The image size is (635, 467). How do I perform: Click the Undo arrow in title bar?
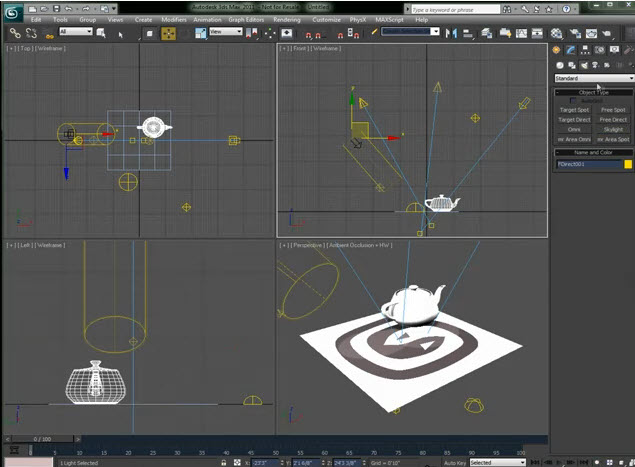click(x=68, y=9)
